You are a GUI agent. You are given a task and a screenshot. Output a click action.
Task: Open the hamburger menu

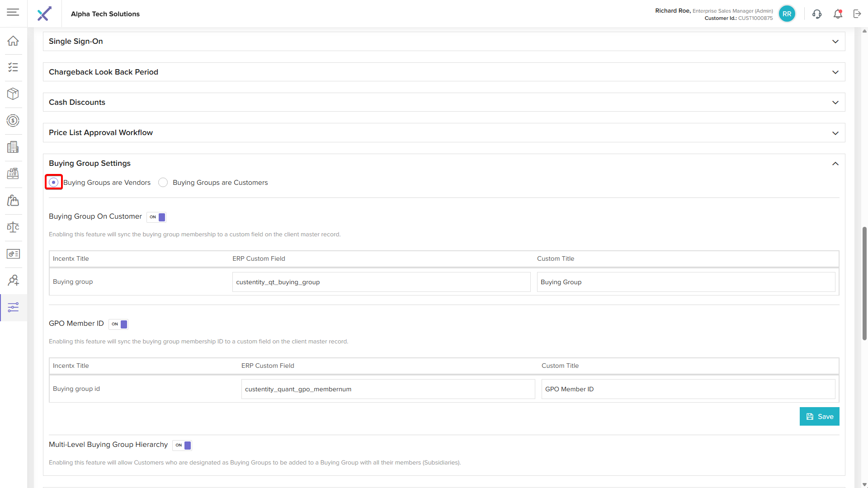pyautogui.click(x=13, y=12)
